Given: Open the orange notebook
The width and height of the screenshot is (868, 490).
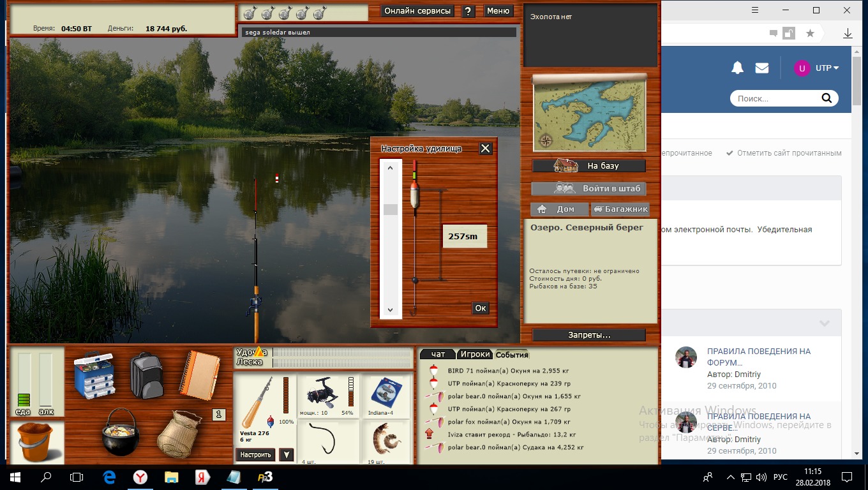Looking at the screenshot, I should coord(198,375).
